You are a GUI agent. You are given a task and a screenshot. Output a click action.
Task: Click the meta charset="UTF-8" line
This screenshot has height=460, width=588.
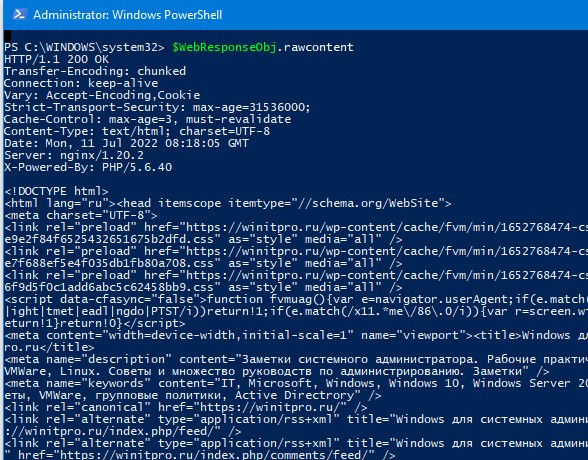[x=81, y=215]
